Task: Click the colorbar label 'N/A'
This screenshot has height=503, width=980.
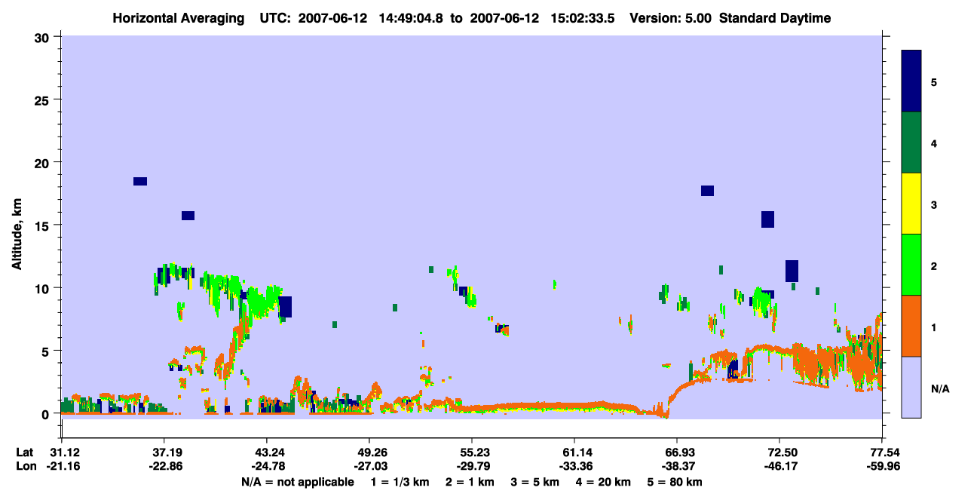Action: [939, 388]
